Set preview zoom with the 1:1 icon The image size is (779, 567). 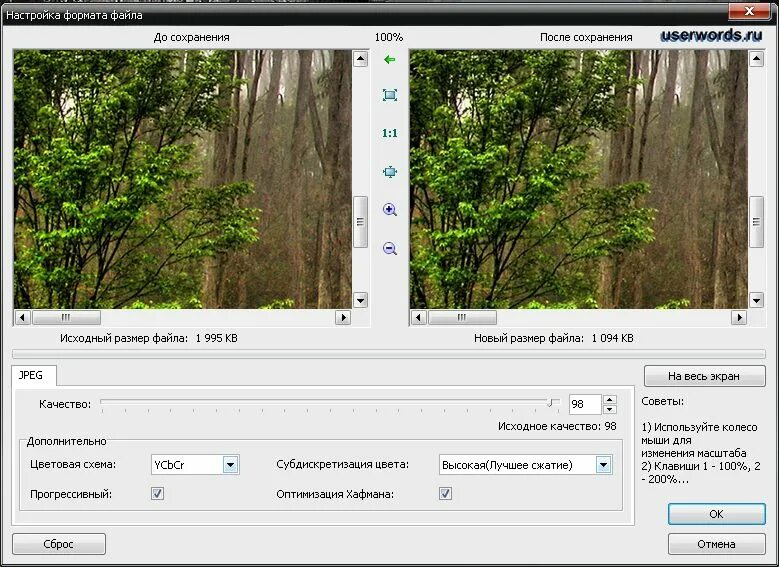click(390, 133)
